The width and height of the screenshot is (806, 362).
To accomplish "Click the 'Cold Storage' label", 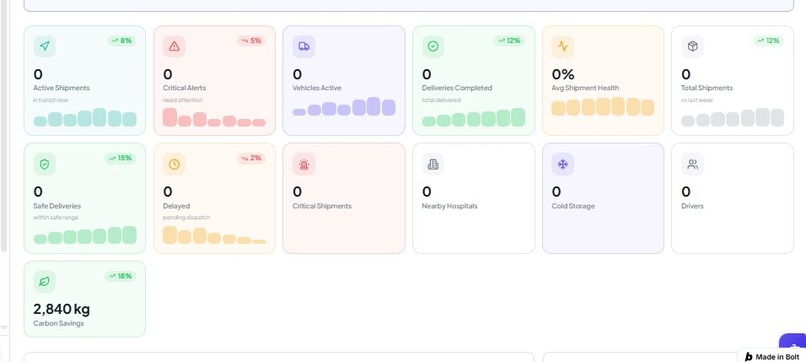I will 573,206.
